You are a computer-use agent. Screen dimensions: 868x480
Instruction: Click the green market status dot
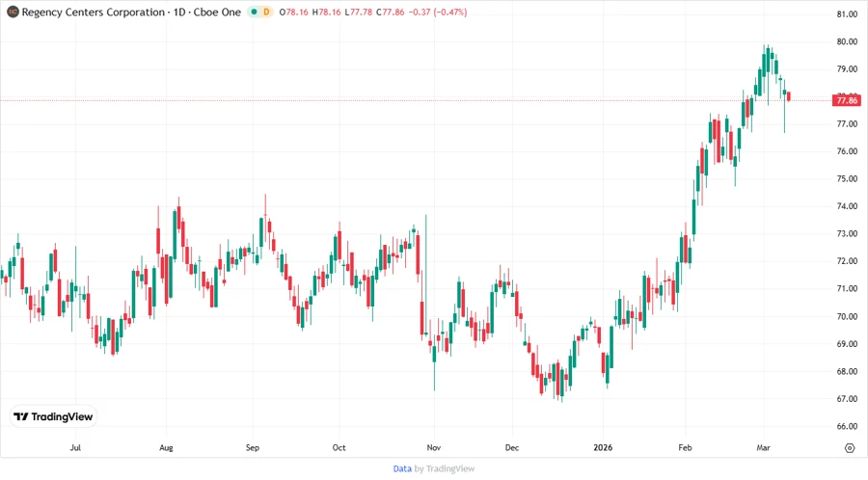[254, 12]
